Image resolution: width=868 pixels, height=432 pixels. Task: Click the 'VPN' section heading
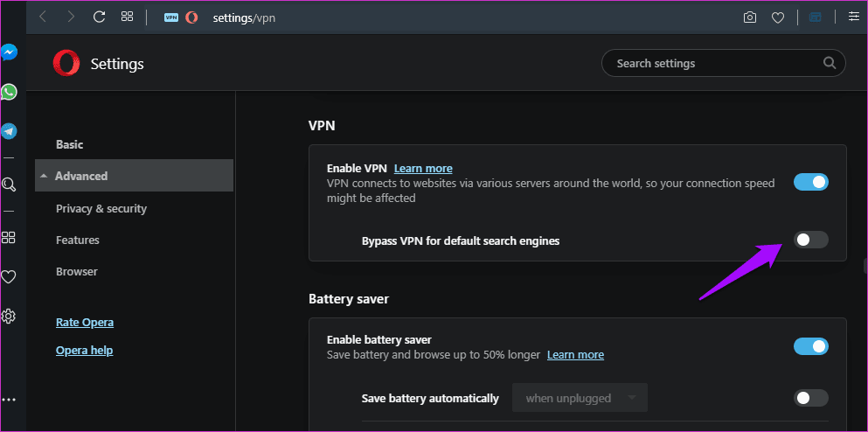coord(322,126)
